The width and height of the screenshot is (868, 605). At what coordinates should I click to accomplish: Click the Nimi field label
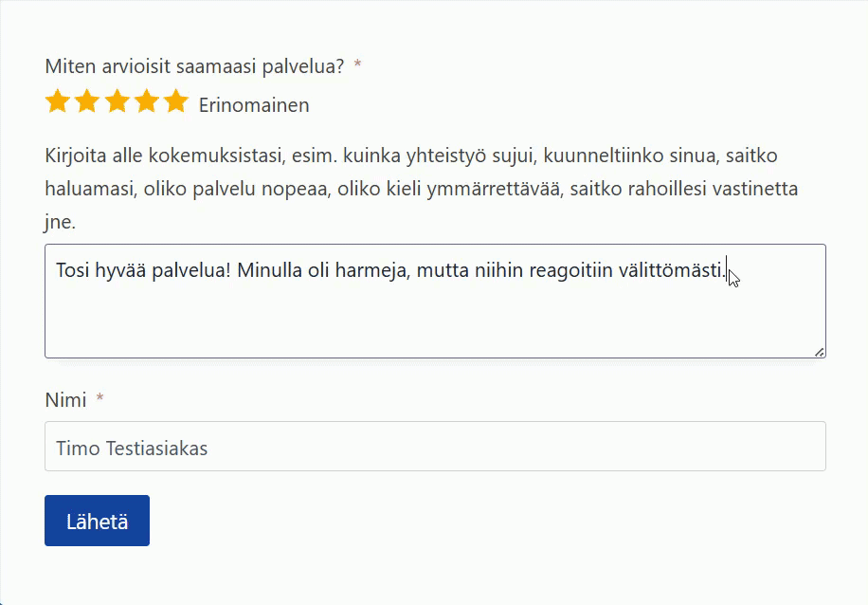pyautogui.click(x=65, y=400)
